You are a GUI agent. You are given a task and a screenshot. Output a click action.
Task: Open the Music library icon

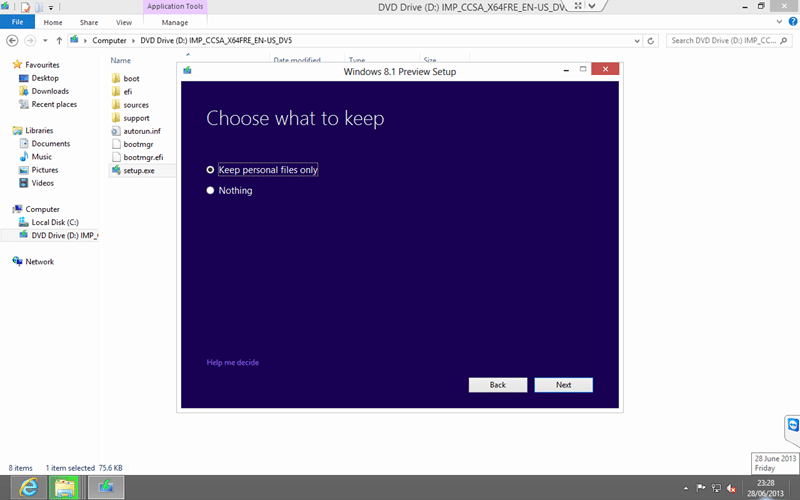(23, 157)
